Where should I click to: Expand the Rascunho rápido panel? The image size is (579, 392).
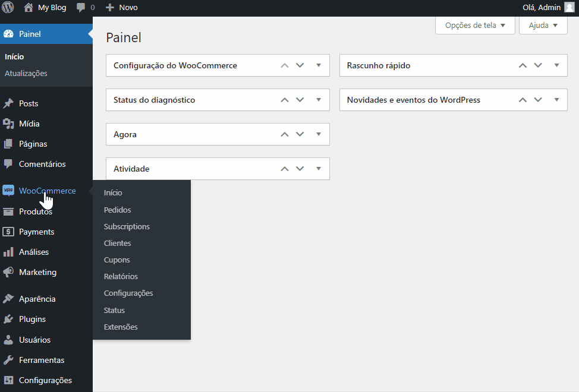click(556, 65)
